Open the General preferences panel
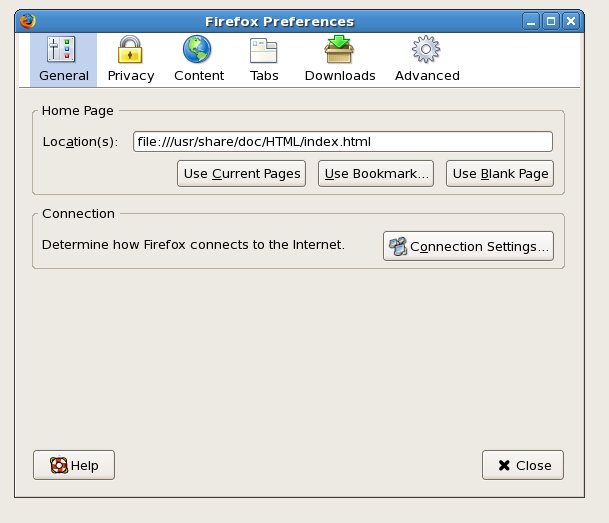This screenshot has width=609, height=523. tap(63, 60)
